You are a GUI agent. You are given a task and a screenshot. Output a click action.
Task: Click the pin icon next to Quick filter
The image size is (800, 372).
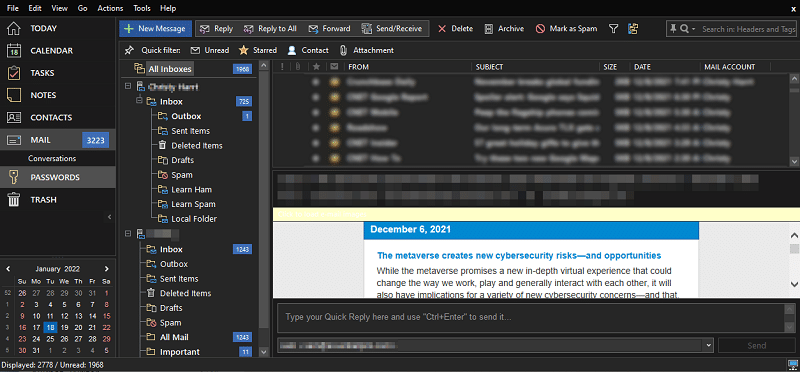130,50
